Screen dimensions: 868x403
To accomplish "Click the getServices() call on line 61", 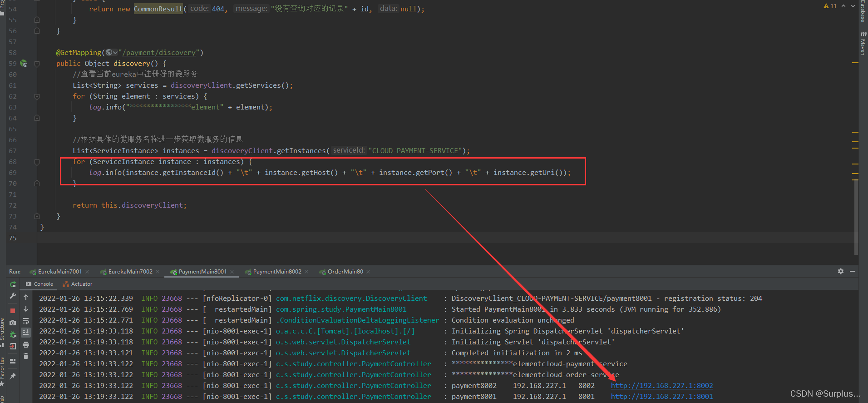I will (x=262, y=85).
